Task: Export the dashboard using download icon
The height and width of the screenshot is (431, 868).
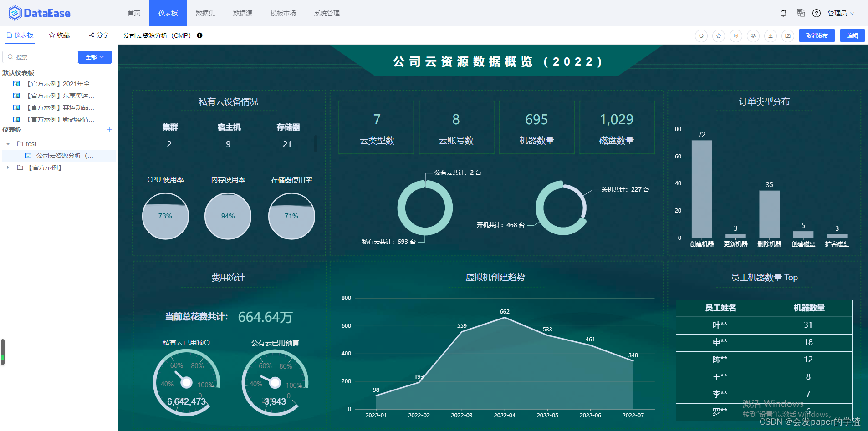Action: (x=771, y=35)
